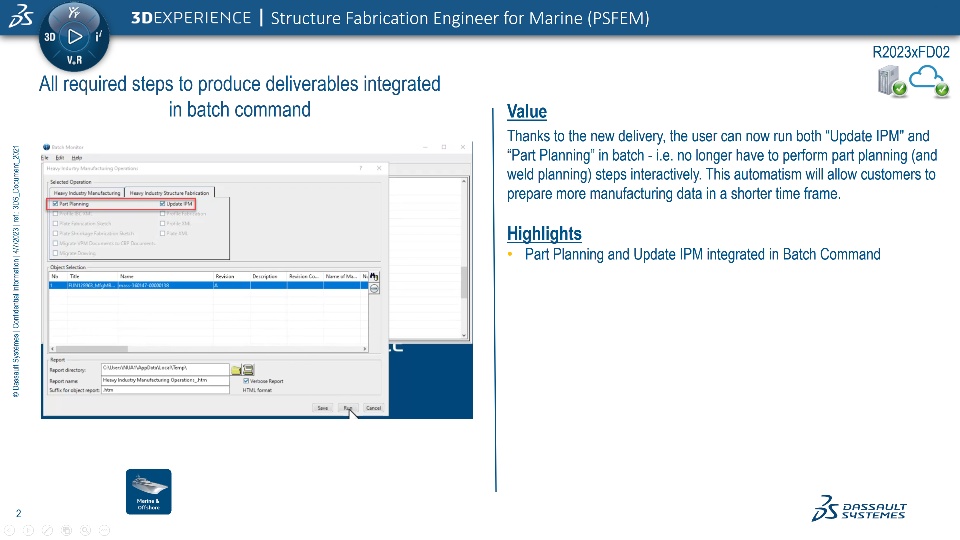This screenshot has height=540, width=960.
Task: Select the first row in Object Selection table
Action: [x=208, y=285]
